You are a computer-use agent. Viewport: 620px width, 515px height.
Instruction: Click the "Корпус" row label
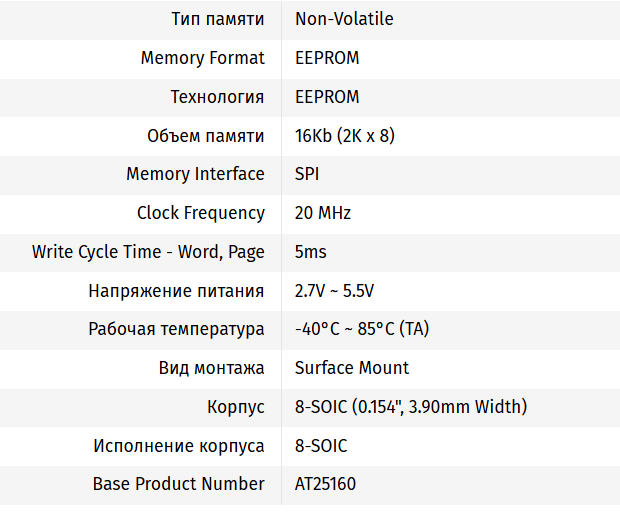235,407
